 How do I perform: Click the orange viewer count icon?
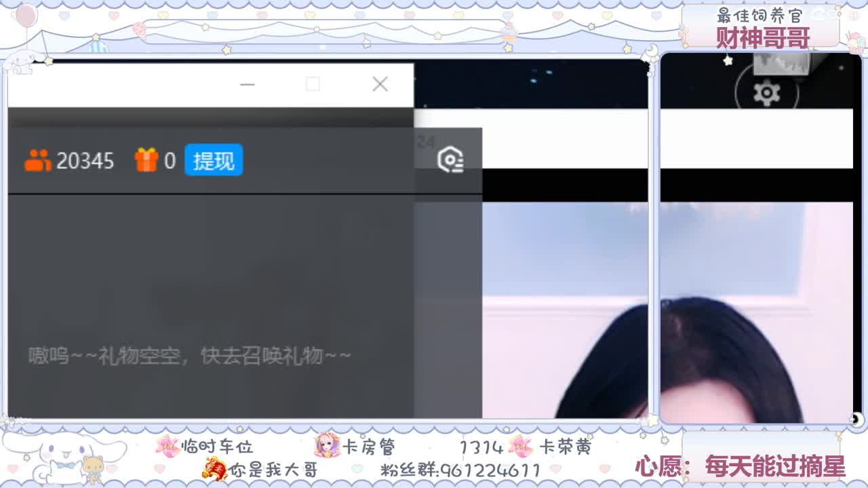point(37,160)
